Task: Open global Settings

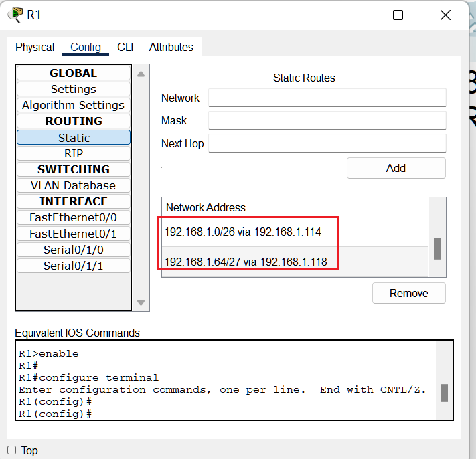Action: pyautogui.click(x=74, y=89)
